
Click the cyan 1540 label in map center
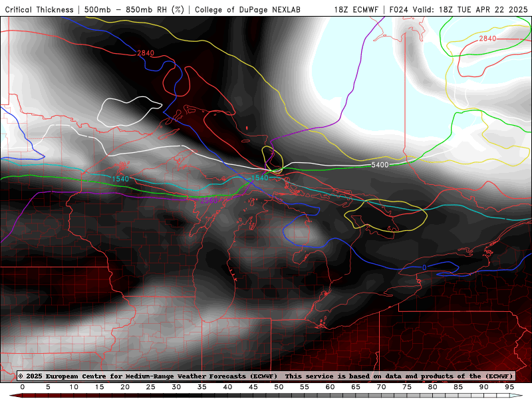(260, 178)
